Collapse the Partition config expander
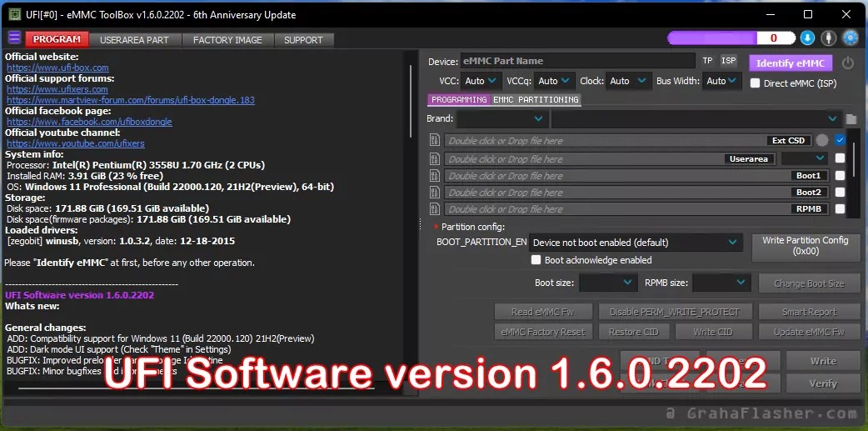 pyautogui.click(x=436, y=227)
